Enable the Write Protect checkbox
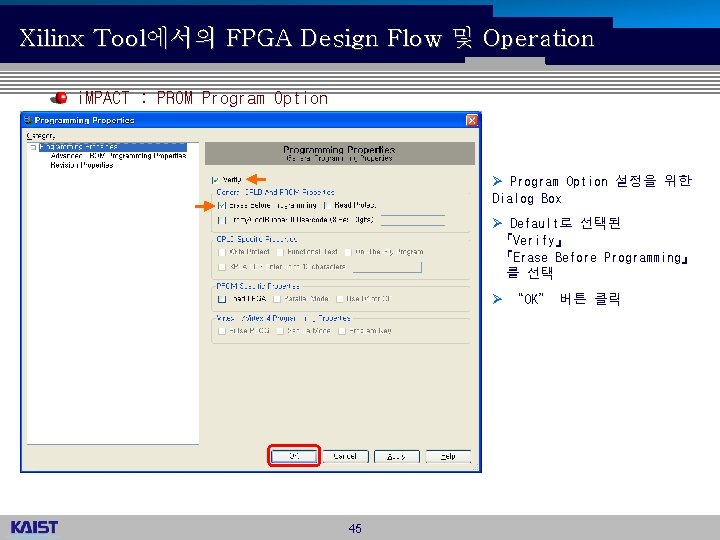The height and width of the screenshot is (540, 720). (x=222, y=252)
